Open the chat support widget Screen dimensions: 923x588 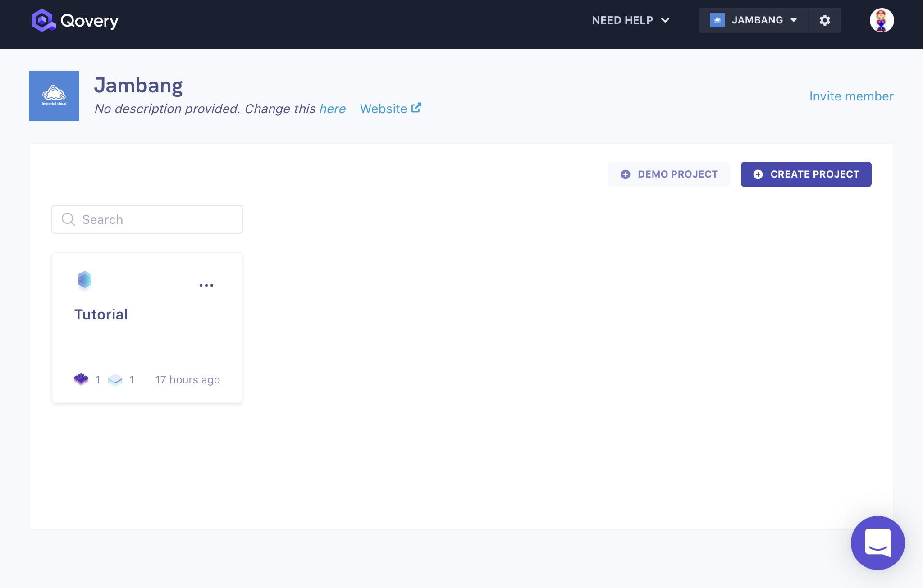tap(877, 542)
